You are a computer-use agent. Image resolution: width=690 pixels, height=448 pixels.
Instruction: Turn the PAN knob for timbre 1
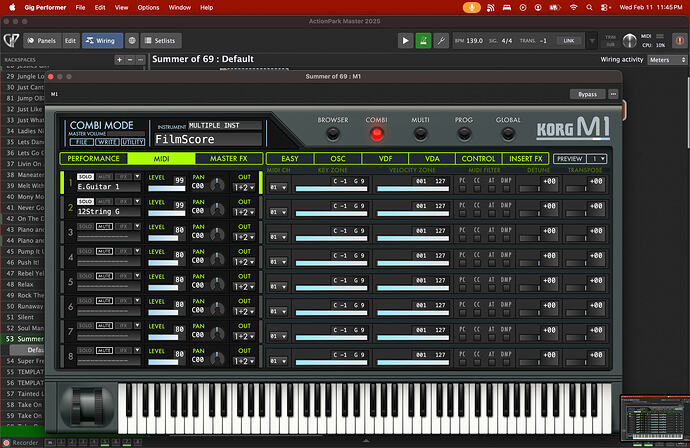(x=217, y=185)
